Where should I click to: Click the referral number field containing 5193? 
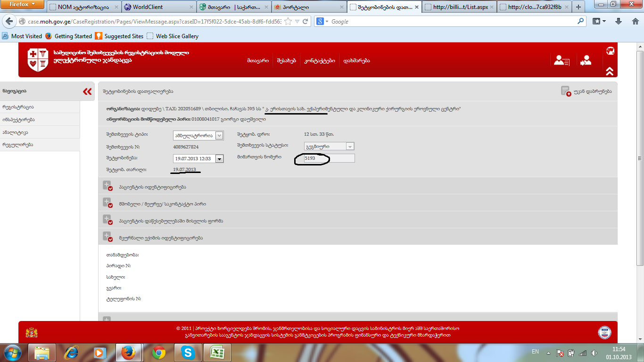(329, 158)
